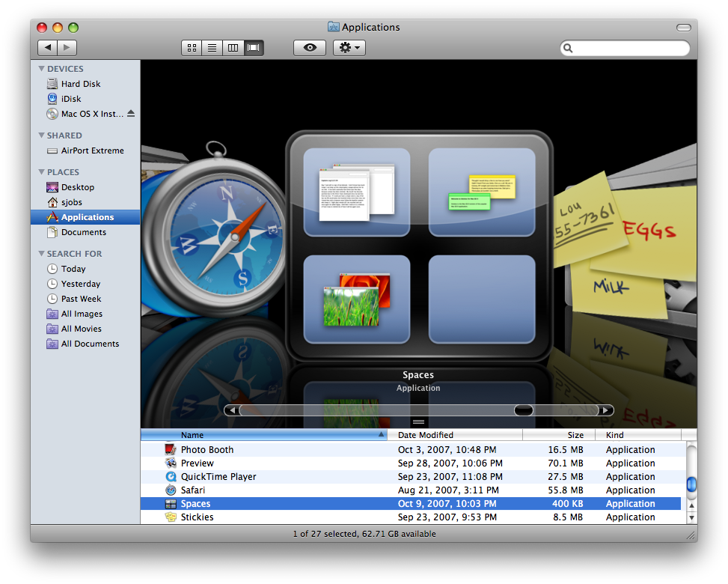Click '70.1 MB' size cell
Image resolution: width=728 pixels, height=584 pixels.
coord(565,463)
